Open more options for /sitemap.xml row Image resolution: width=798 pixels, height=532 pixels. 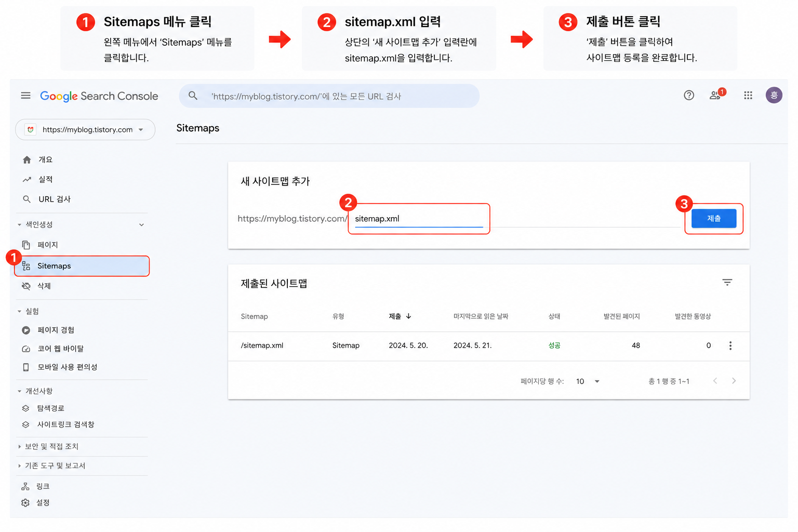click(x=730, y=346)
